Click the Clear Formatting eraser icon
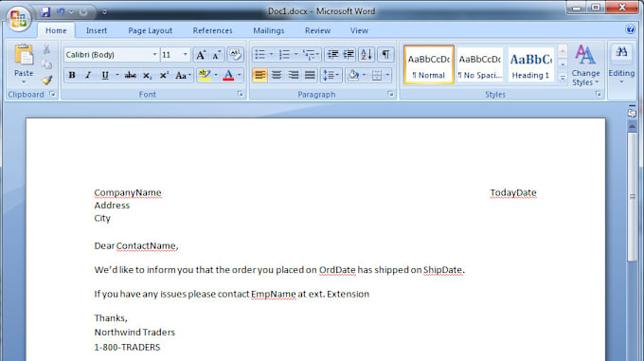 (235, 54)
